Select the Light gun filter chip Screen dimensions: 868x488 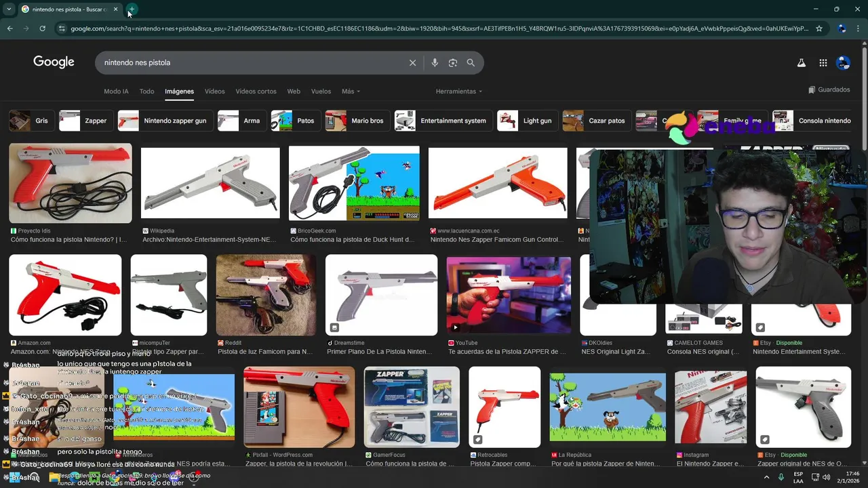[x=526, y=121]
